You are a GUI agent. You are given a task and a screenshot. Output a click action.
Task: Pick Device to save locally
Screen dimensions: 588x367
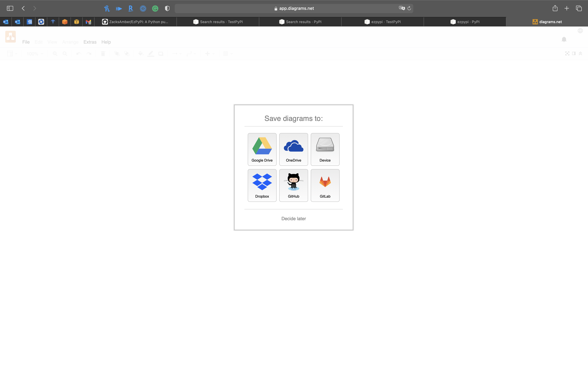point(325,149)
